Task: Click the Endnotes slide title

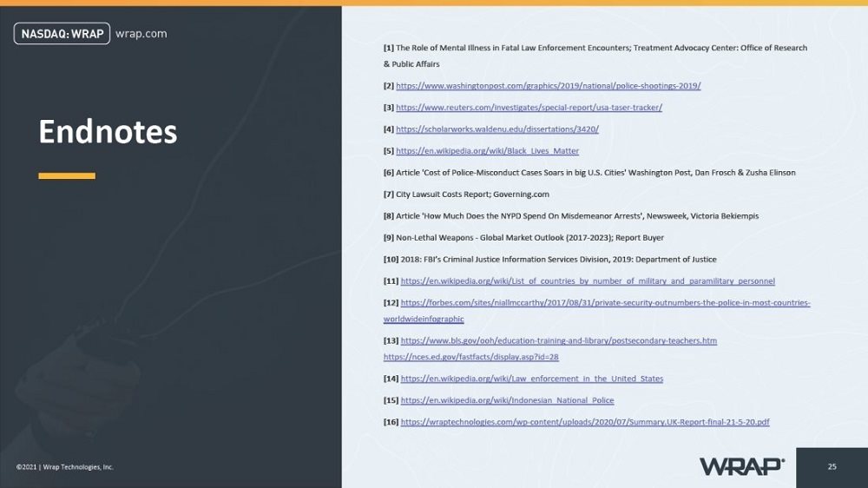Action: point(108,132)
